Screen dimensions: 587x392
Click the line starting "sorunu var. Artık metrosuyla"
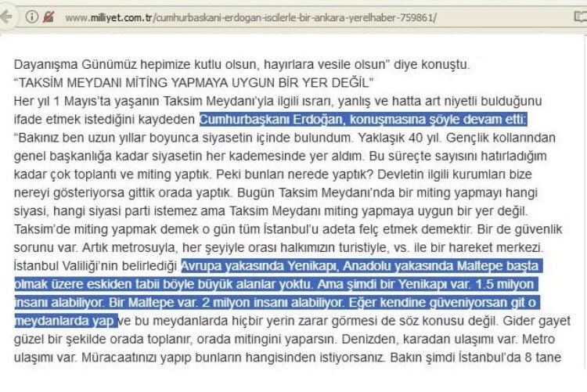pyautogui.click(x=279, y=247)
